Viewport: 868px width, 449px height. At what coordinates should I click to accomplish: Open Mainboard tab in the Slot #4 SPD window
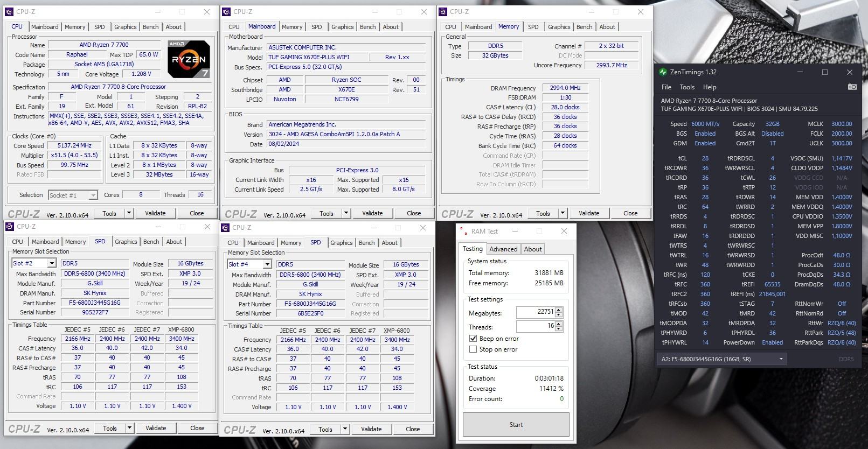click(x=261, y=243)
